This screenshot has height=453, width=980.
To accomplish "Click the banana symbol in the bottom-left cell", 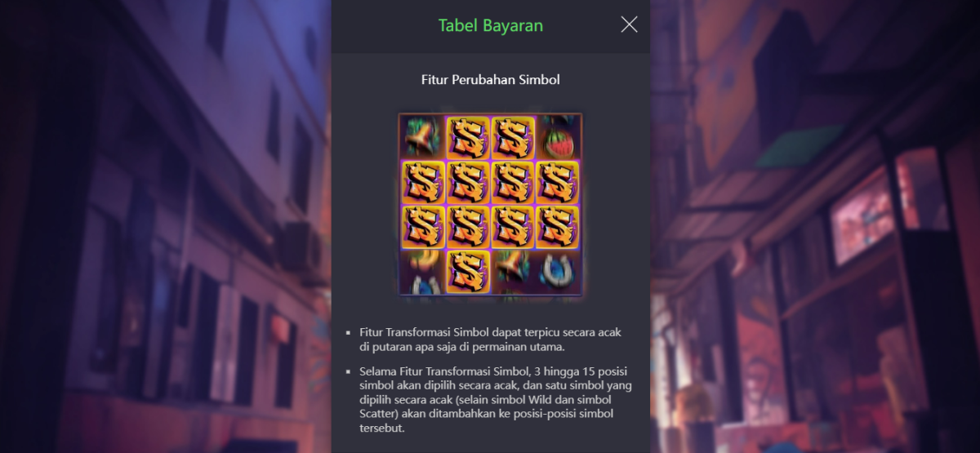I will coord(423,272).
